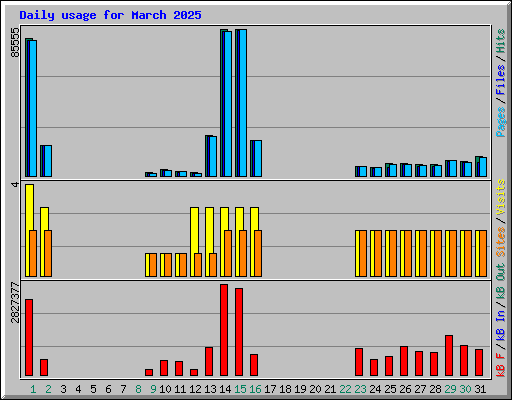The width and height of the screenshot is (512, 400).
Task: Select the orange sites bar for day 14
Action: 228,253
